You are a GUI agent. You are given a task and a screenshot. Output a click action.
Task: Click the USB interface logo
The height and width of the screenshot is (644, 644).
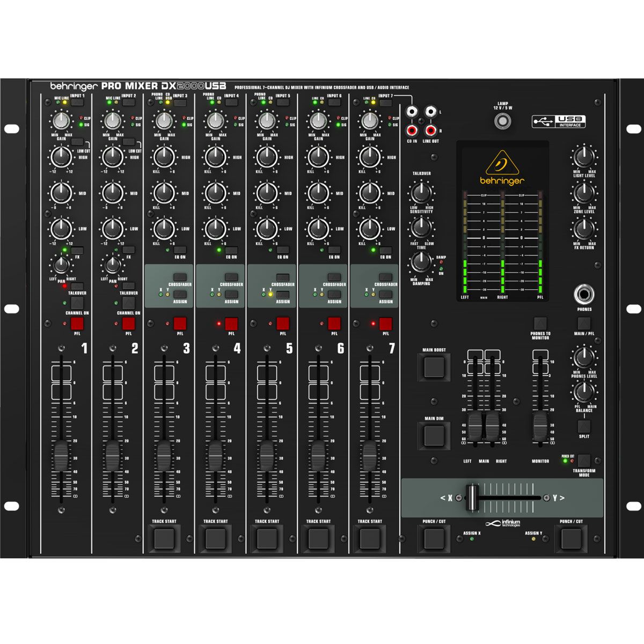559,122
